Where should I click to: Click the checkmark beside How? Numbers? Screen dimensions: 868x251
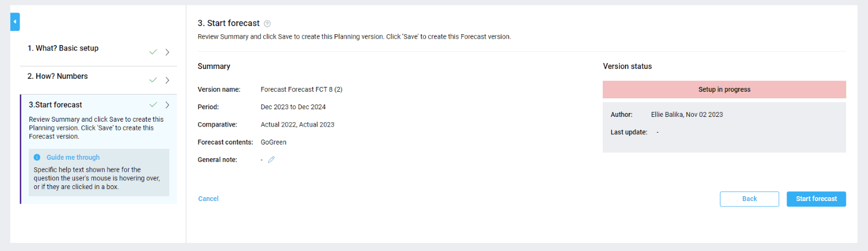coord(153,80)
